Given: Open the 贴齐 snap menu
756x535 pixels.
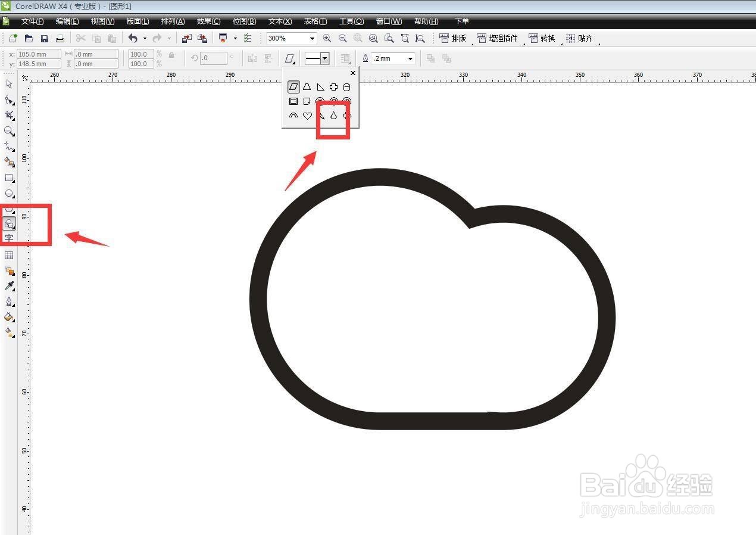Looking at the screenshot, I should coord(579,38).
